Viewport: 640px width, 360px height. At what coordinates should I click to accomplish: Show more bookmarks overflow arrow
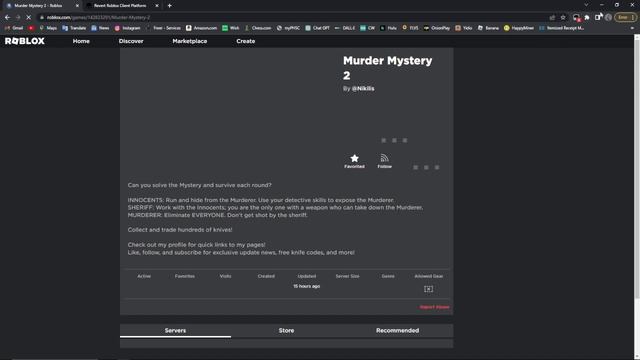point(632,28)
